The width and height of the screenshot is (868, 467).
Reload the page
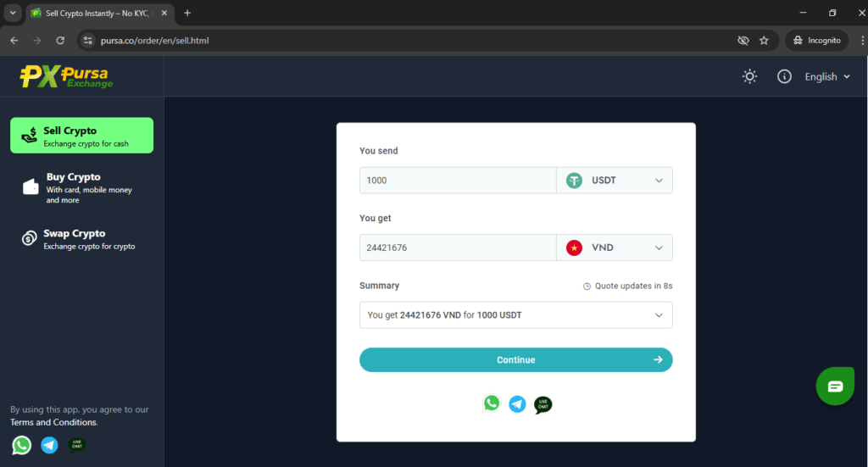point(60,41)
